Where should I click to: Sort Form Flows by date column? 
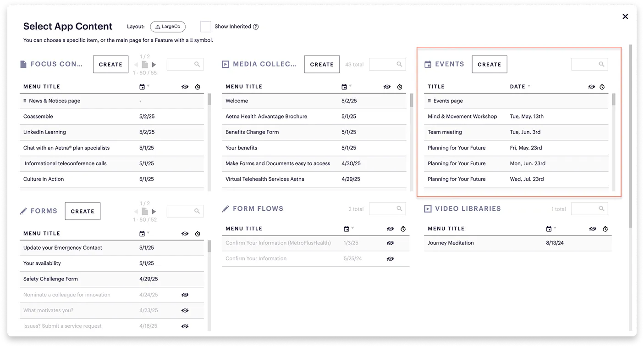pyautogui.click(x=349, y=229)
